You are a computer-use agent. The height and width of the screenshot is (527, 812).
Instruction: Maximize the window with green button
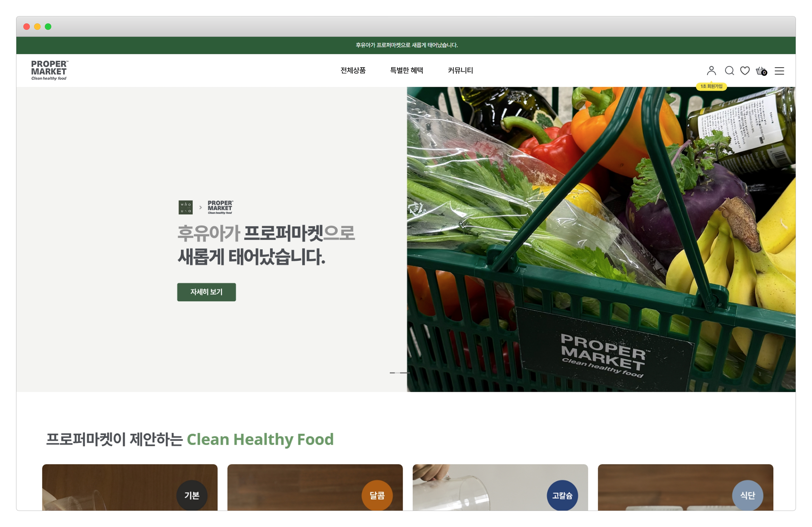(x=48, y=27)
